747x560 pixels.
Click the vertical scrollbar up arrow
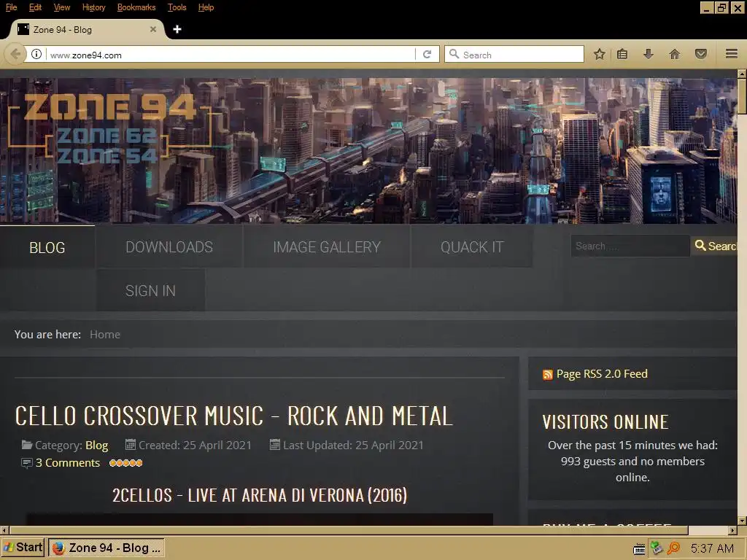(x=742, y=74)
